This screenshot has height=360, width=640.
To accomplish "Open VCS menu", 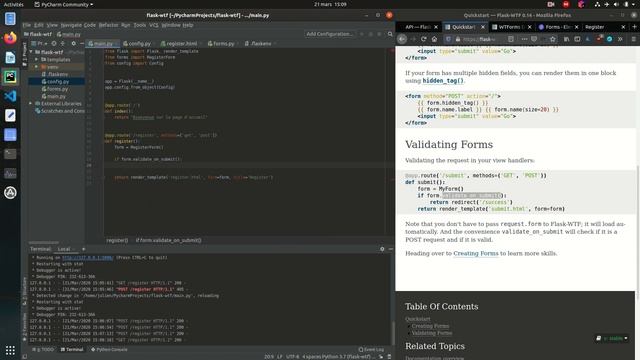I will click(153, 25).
